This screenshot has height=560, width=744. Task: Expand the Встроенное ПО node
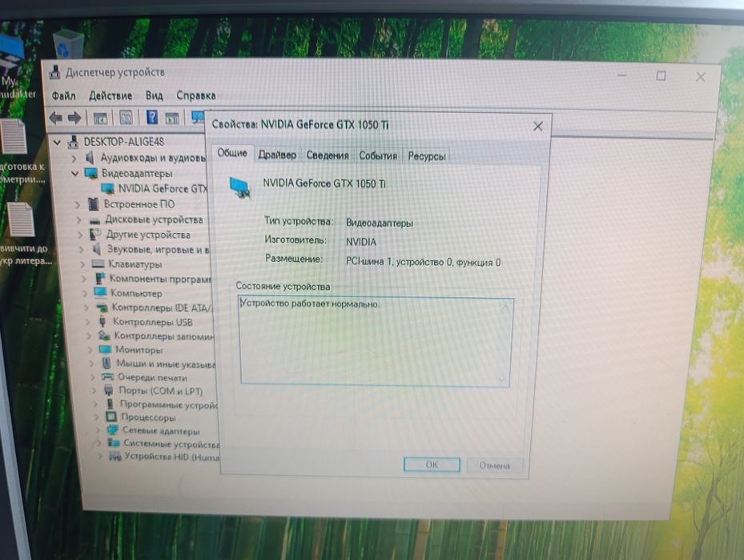pos(78,204)
